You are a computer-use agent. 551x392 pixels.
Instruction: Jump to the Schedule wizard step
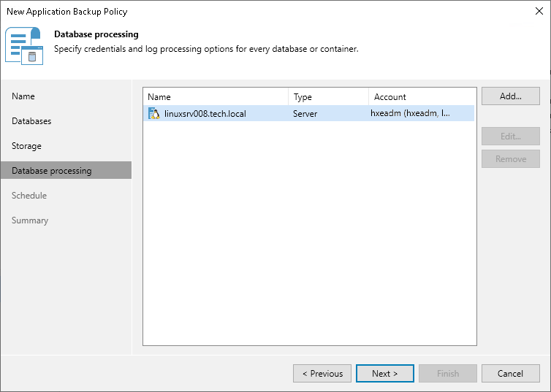pyautogui.click(x=29, y=196)
